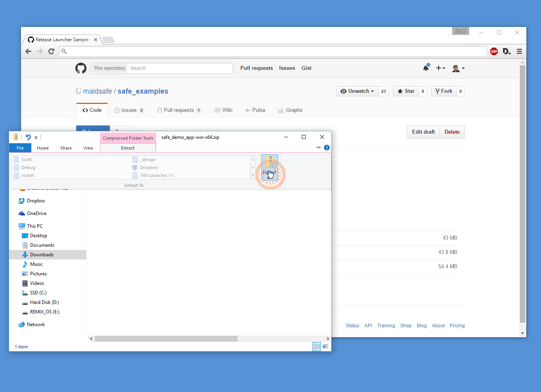
Task: Click the Chrome address bar
Action: 272,51
